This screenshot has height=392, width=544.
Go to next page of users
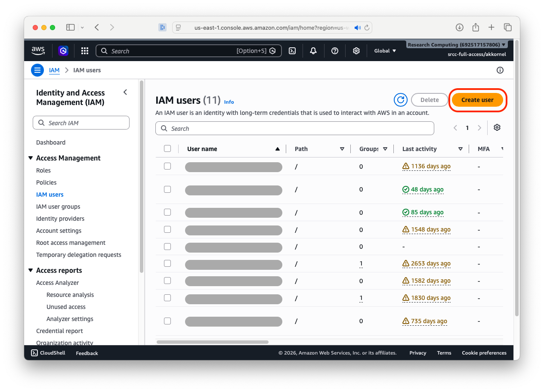tap(479, 128)
